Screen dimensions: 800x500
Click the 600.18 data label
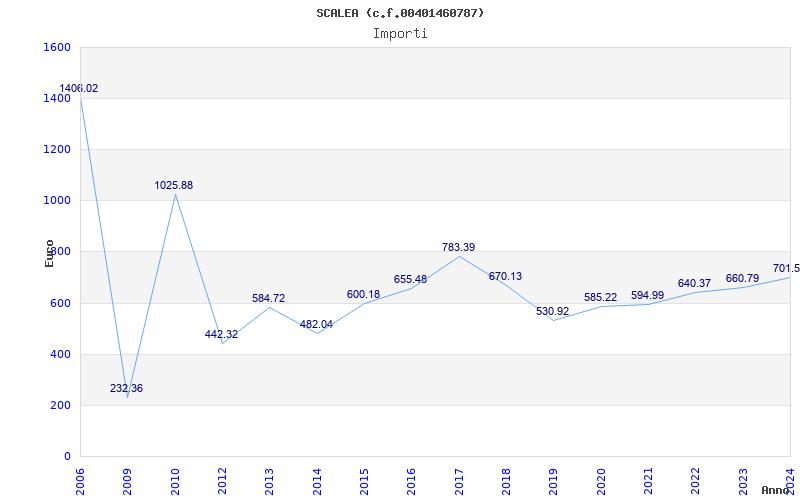[363, 294]
